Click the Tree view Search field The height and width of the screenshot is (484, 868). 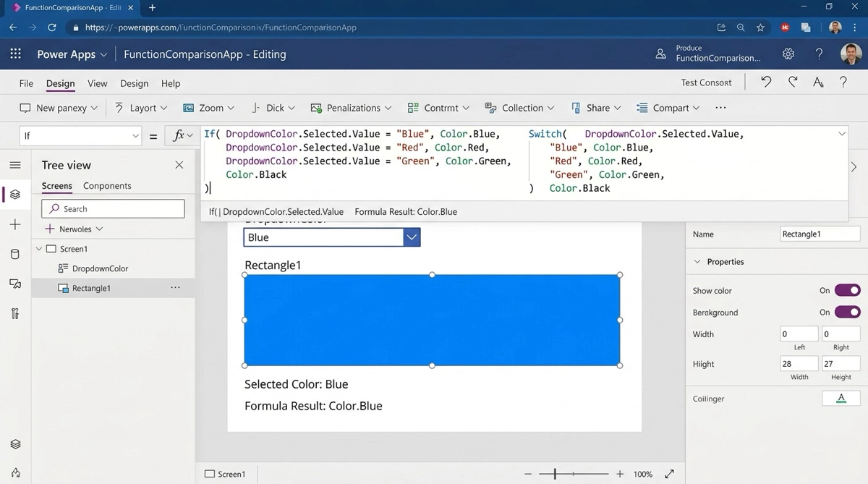tap(114, 209)
